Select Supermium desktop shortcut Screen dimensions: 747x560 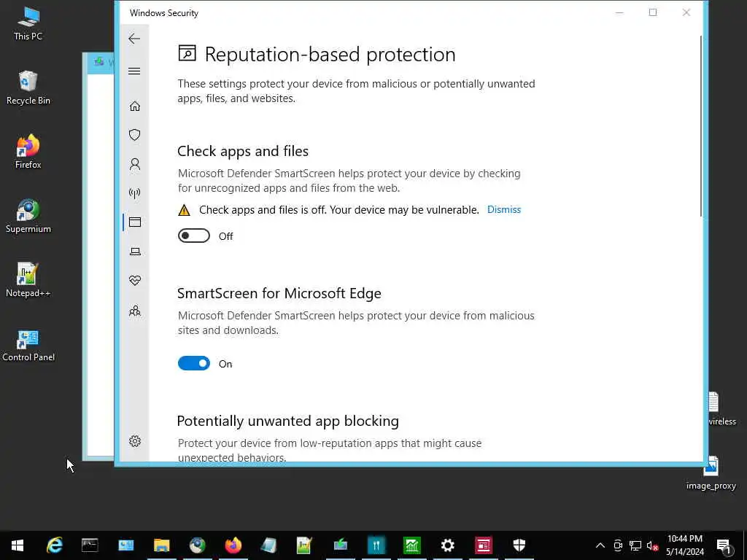click(28, 216)
